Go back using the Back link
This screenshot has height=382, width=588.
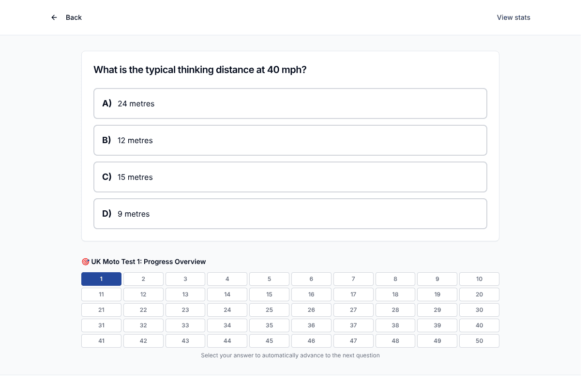[x=74, y=17]
